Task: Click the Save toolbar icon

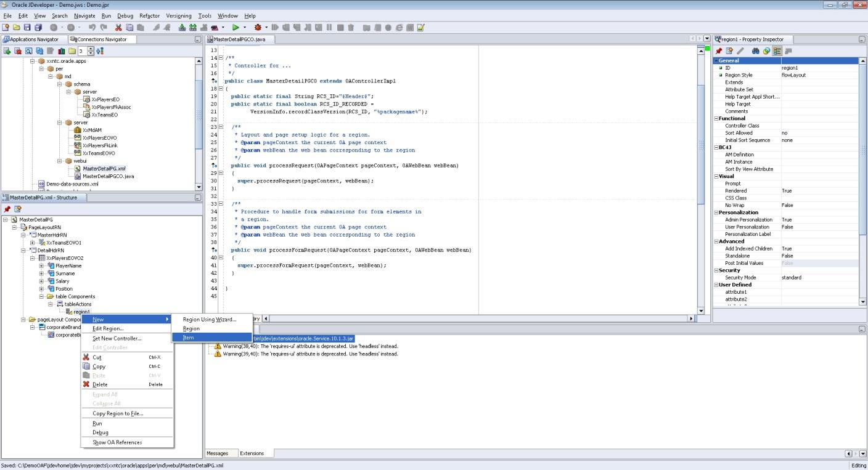Action: [27, 27]
